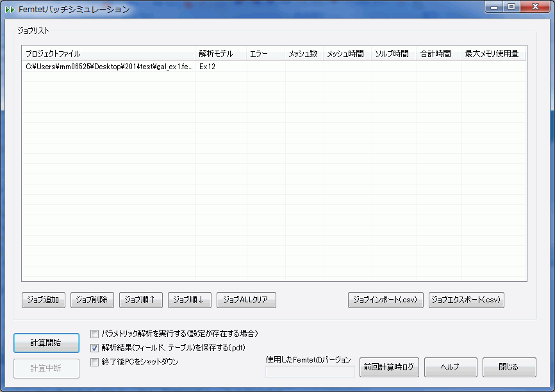
Task: Enable パラメトリック解析を実行する checkbox
Action: click(x=95, y=334)
